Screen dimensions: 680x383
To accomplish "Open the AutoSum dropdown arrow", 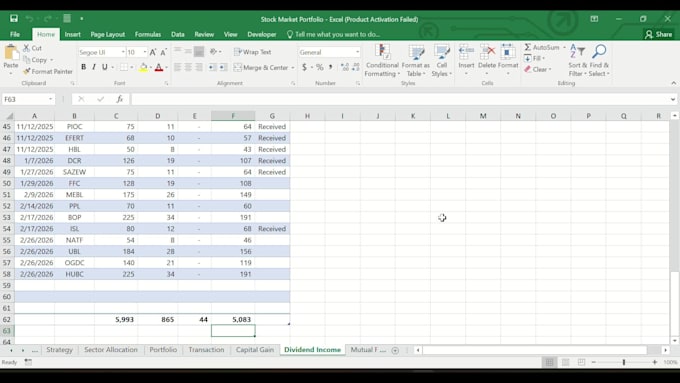I will pos(564,47).
